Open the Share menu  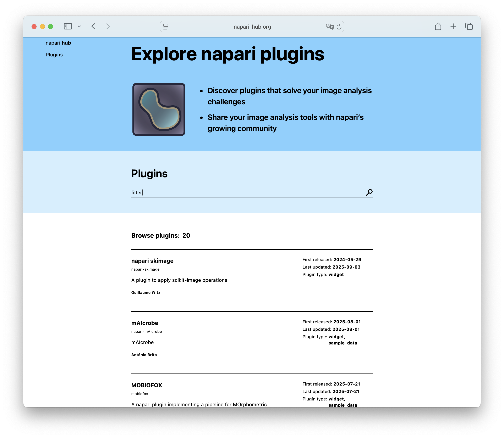[x=438, y=26]
